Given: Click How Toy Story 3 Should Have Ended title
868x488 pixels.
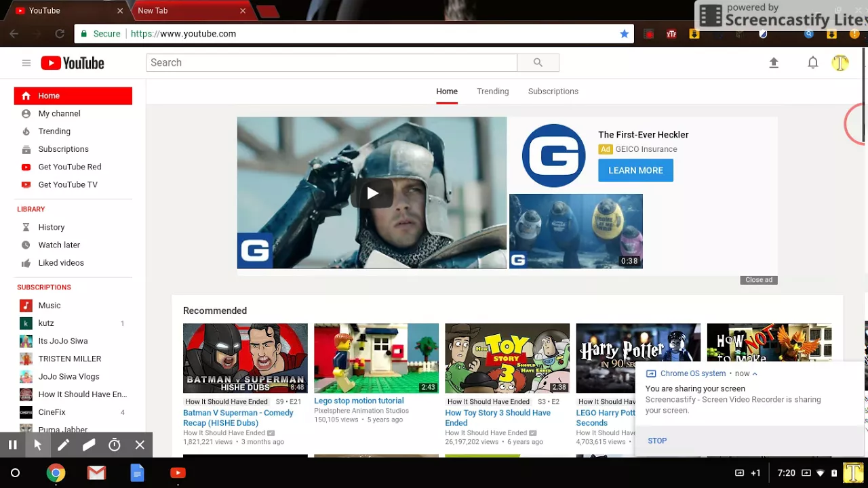Looking at the screenshot, I should pos(498,418).
